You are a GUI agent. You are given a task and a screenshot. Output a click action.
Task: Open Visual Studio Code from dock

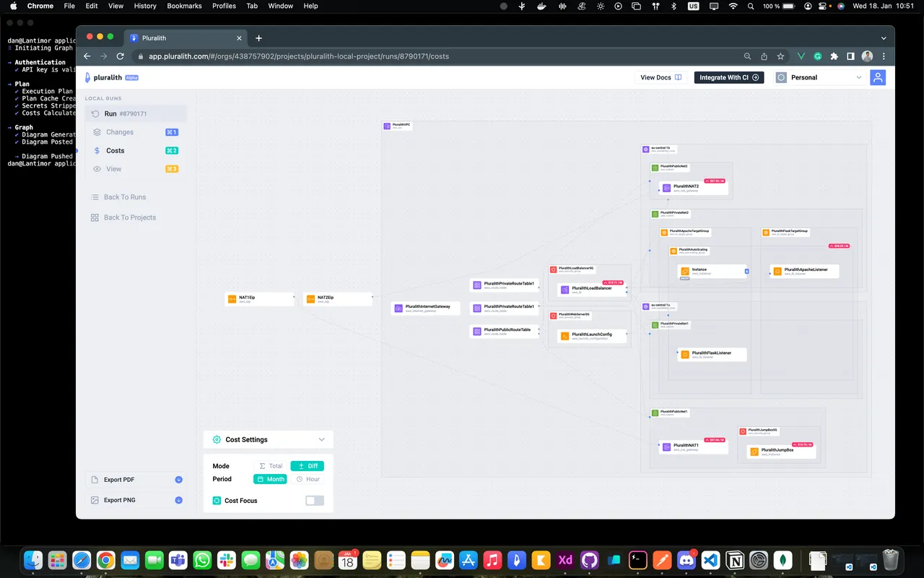point(710,560)
